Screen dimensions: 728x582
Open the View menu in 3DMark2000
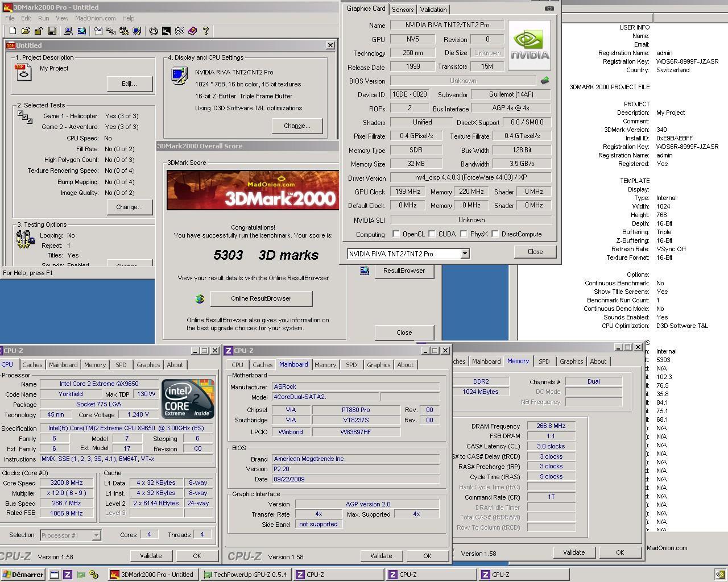tap(62, 18)
